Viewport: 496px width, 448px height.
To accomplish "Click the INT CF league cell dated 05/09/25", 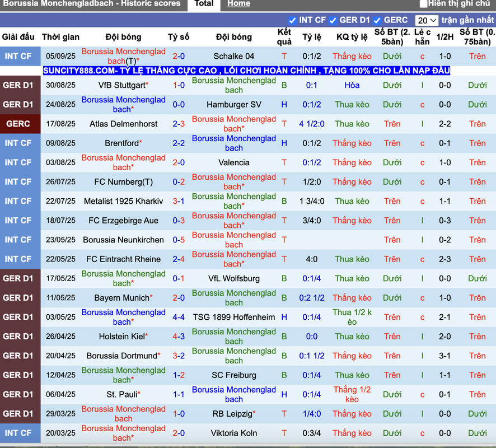I will pyautogui.click(x=20, y=57).
